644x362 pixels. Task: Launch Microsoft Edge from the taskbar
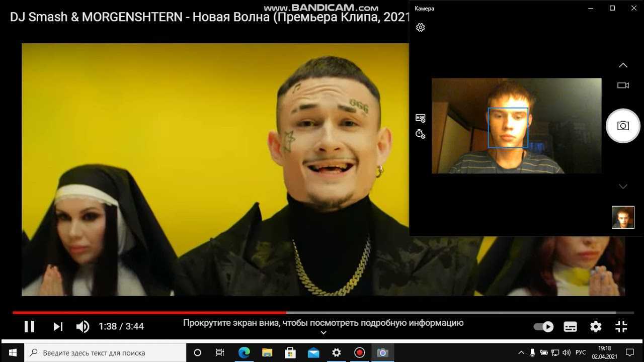coord(244,352)
